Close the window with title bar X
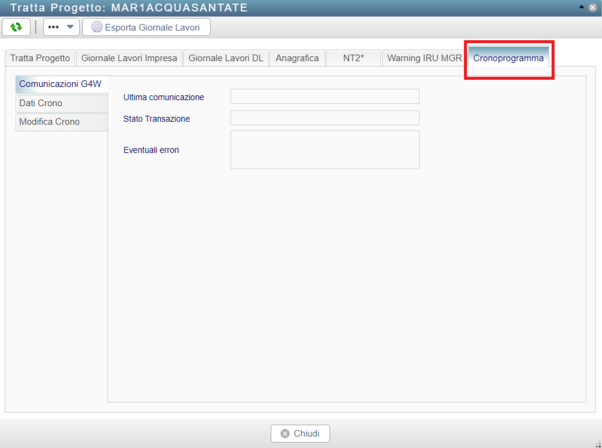The image size is (602, 448). point(591,7)
